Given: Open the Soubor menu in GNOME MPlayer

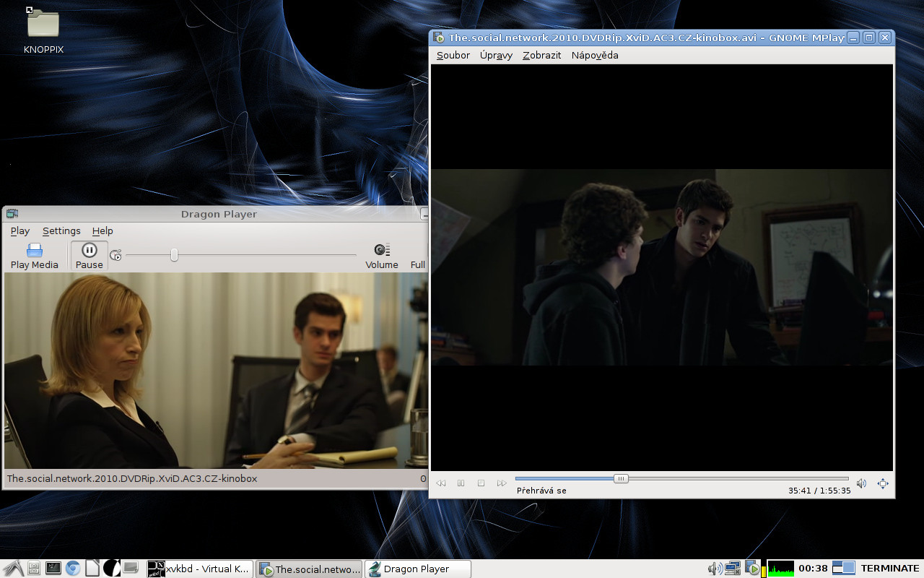Looking at the screenshot, I should 453,55.
